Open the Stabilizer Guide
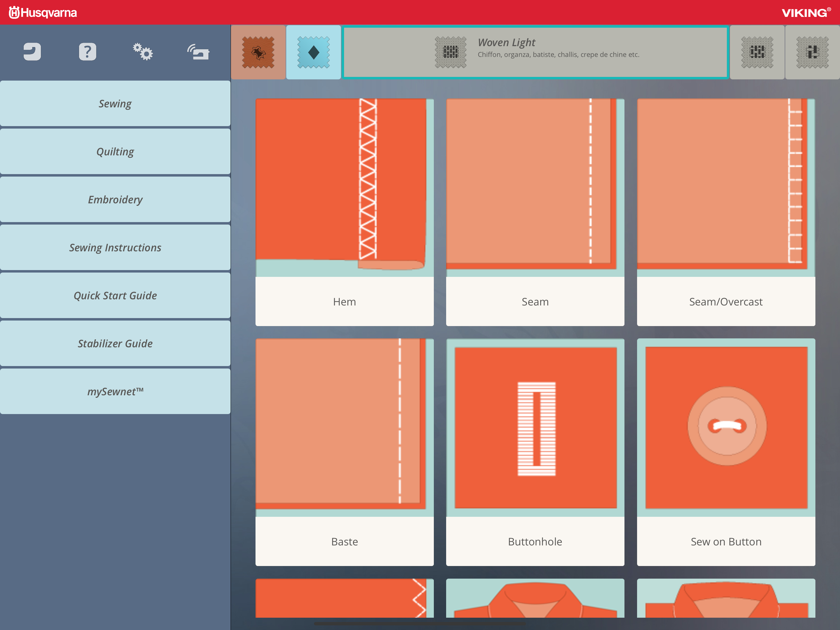The height and width of the screenshot is (630, 840). 115,344
